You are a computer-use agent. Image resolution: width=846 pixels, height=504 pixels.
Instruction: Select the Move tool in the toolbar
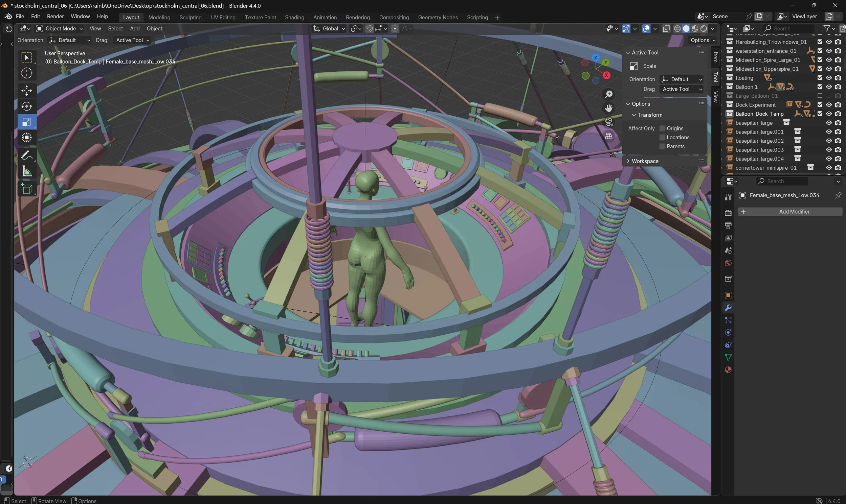(26, 90)
